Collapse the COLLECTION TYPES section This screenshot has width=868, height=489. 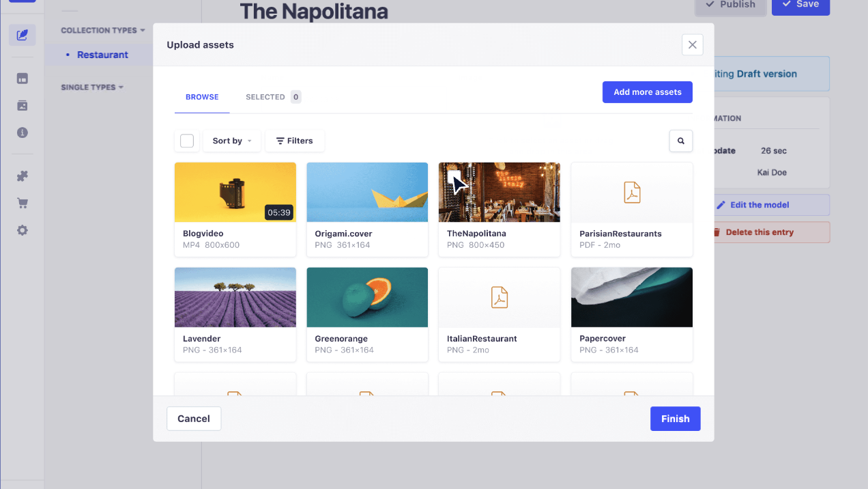click(101, 30)
